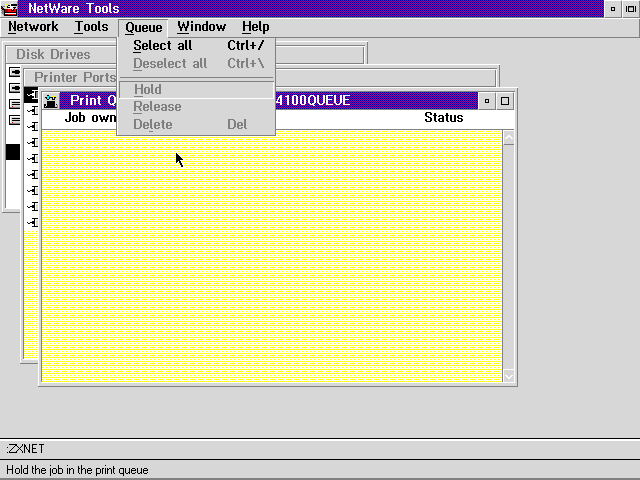Viewport: 640px width, 480px height.
Task: Open the NetWare Tools system menu icon
Action: pyautogui.click(x=9, y=9)
